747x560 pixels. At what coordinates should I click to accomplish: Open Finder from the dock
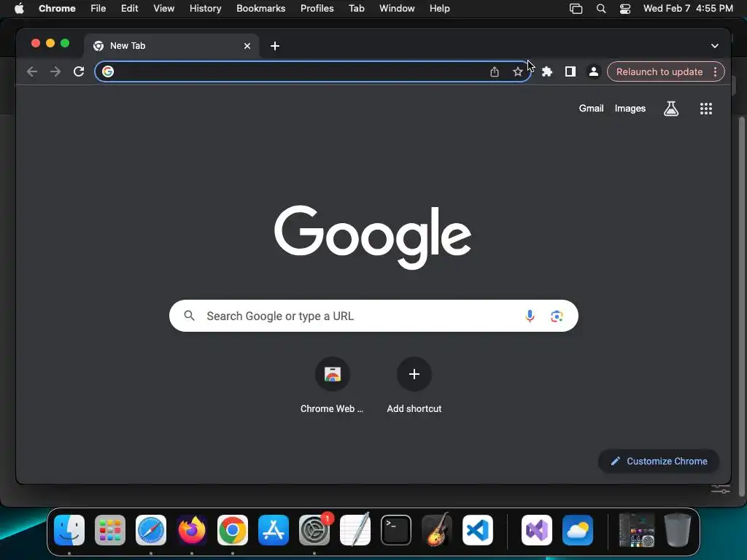tap(69, 530)
